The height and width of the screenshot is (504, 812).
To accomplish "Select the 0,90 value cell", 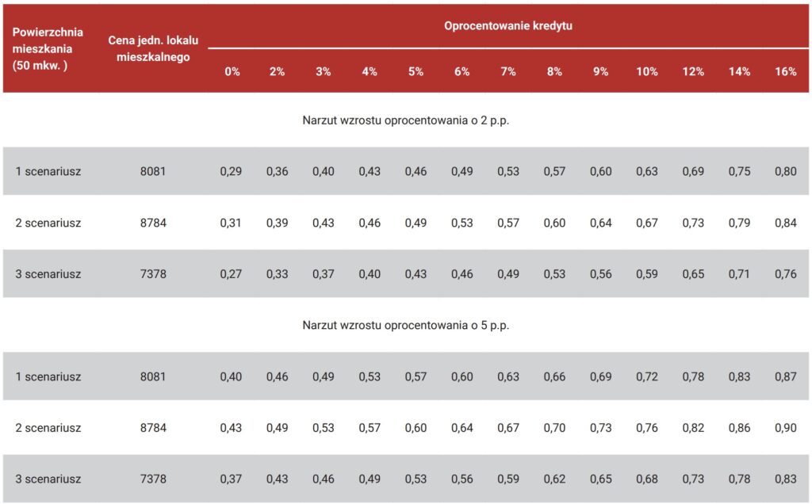I will click(785, 428).
